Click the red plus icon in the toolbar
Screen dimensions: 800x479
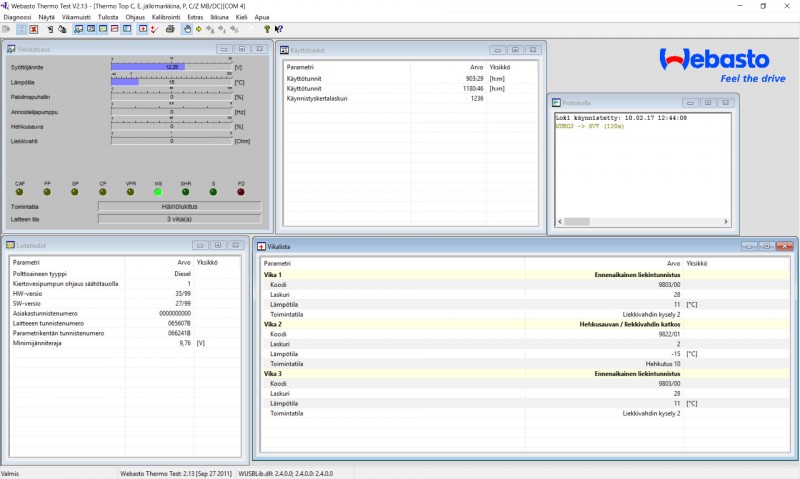tap(142, 29)
